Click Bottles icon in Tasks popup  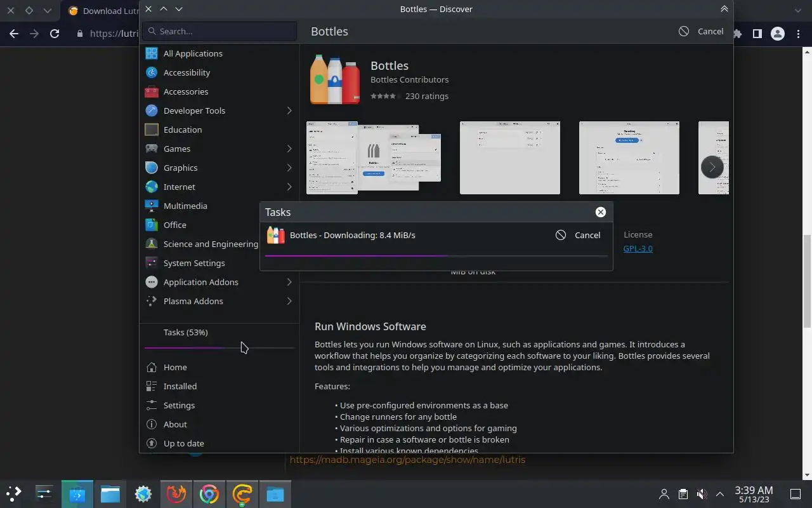pos(275,235)
